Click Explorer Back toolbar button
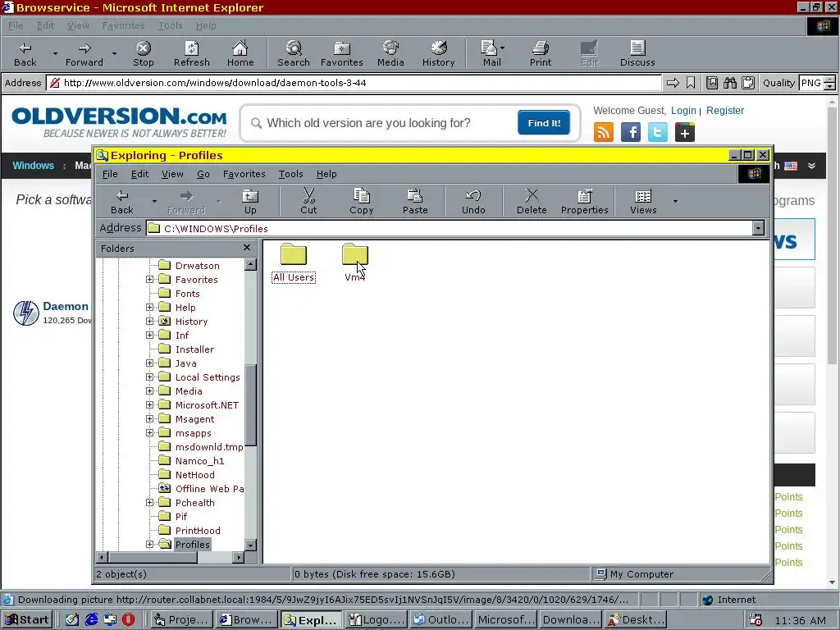840x630 pixels. coord(122,202)
